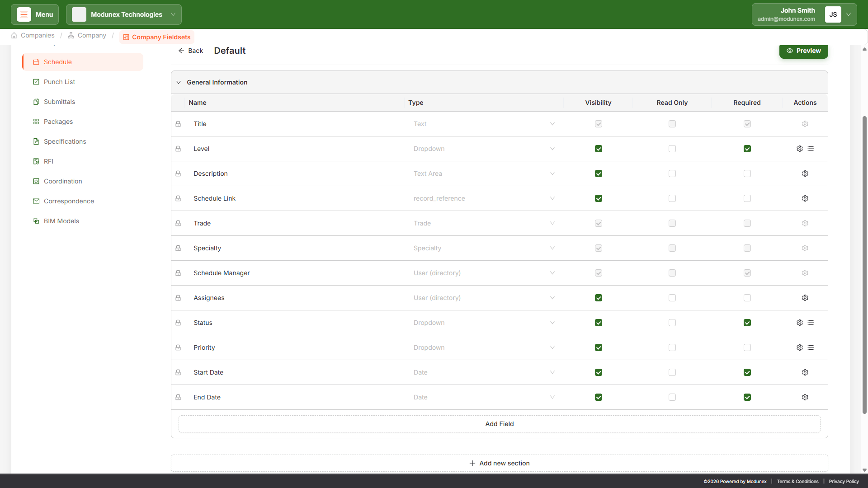Open the Modunex Technologies company dropdown
The width and height of the screenshot is (868, 488).
(123, 14)
